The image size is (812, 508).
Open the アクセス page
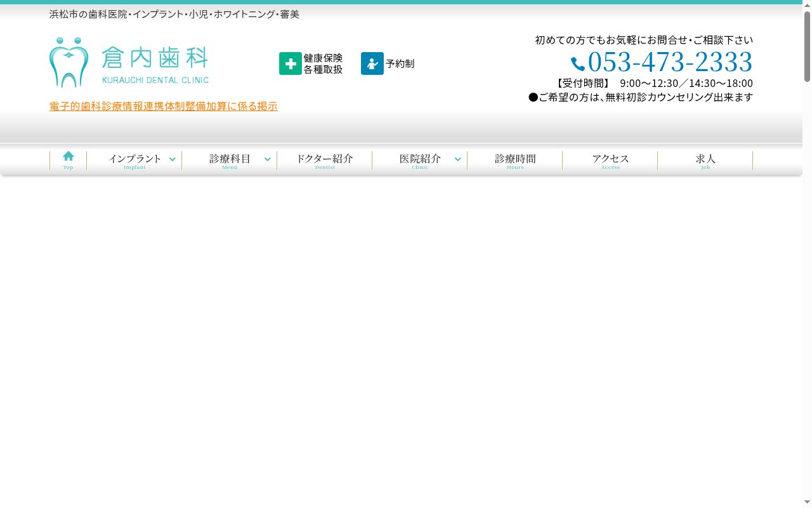pos(610,160)
